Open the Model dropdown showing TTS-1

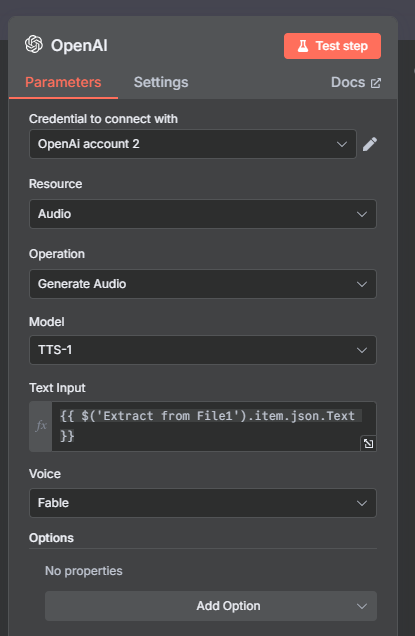[x=203, y=350]
